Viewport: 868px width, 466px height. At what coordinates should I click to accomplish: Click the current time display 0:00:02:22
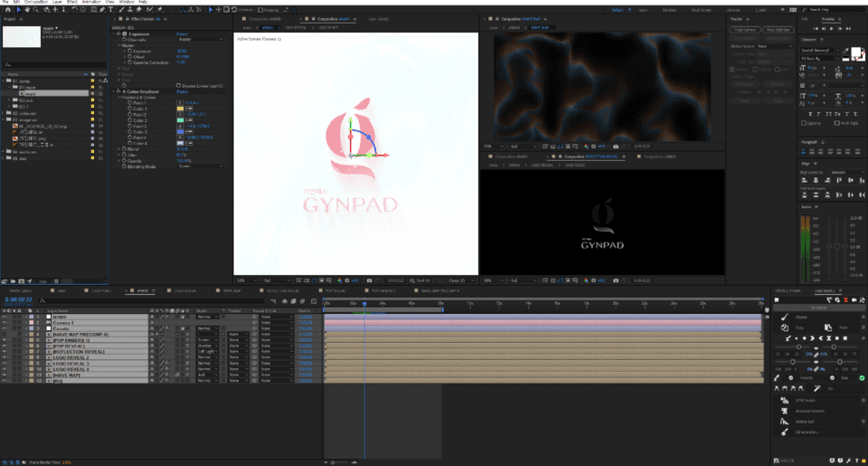(x=18, y=300)
